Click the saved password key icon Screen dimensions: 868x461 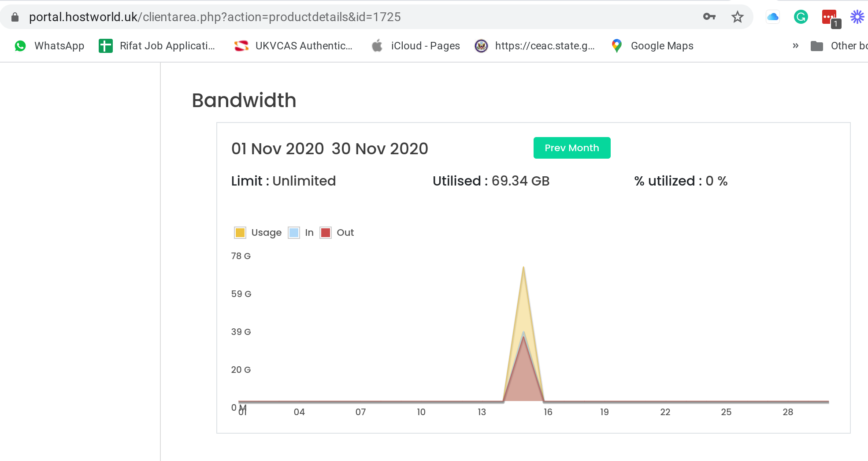(x=709, y=17)
